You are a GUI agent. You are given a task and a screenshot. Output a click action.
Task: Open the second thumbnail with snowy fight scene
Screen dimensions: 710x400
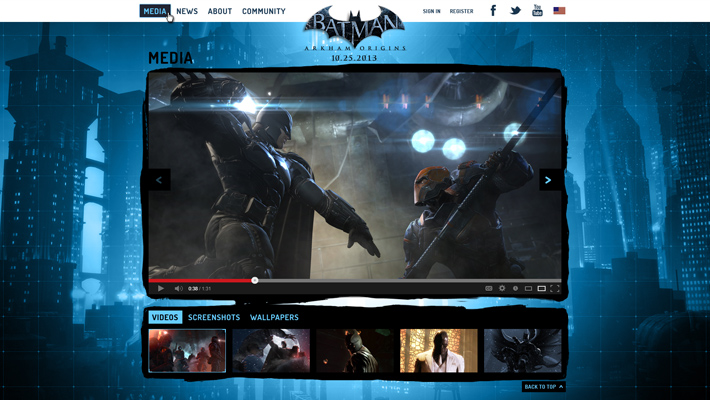[271, 351]
